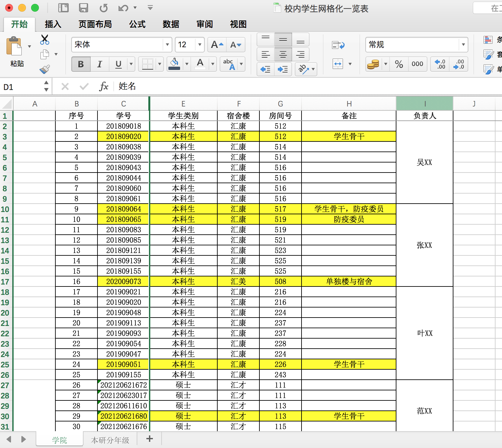Switch to the 数据 ribbon tab

coord(171,24)
